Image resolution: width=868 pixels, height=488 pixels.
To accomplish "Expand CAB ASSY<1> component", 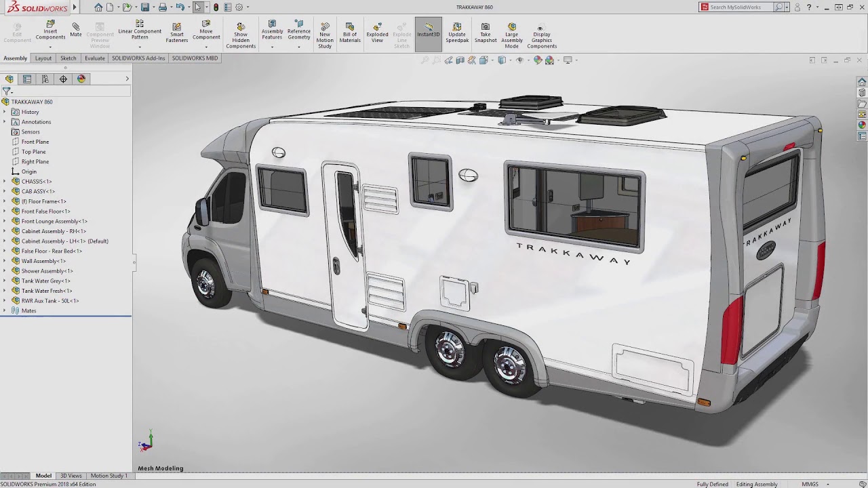I will pos(5,191).
